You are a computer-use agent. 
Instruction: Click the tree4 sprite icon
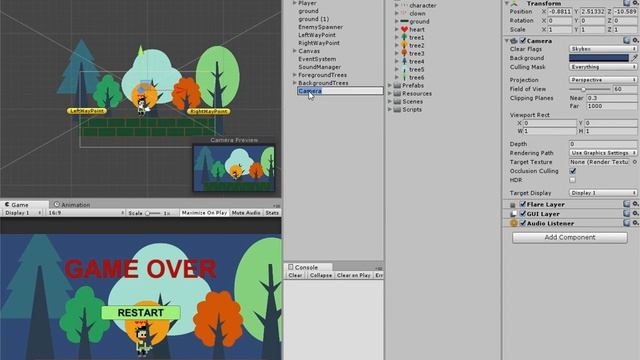coord(404,61)
